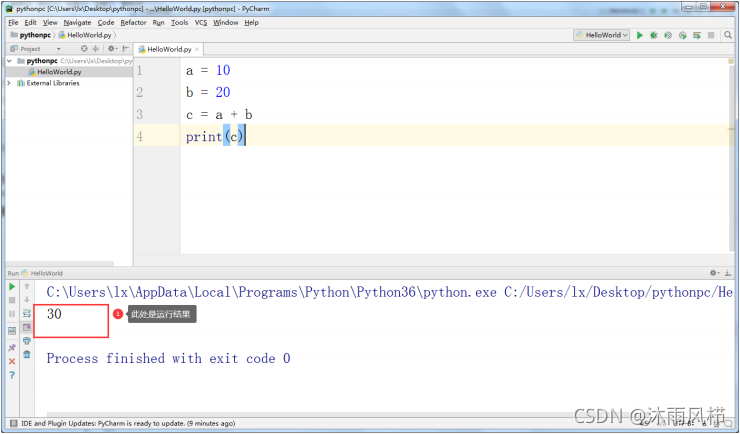Clear console with trash icon
740x434 pixels.
point(27,354)
